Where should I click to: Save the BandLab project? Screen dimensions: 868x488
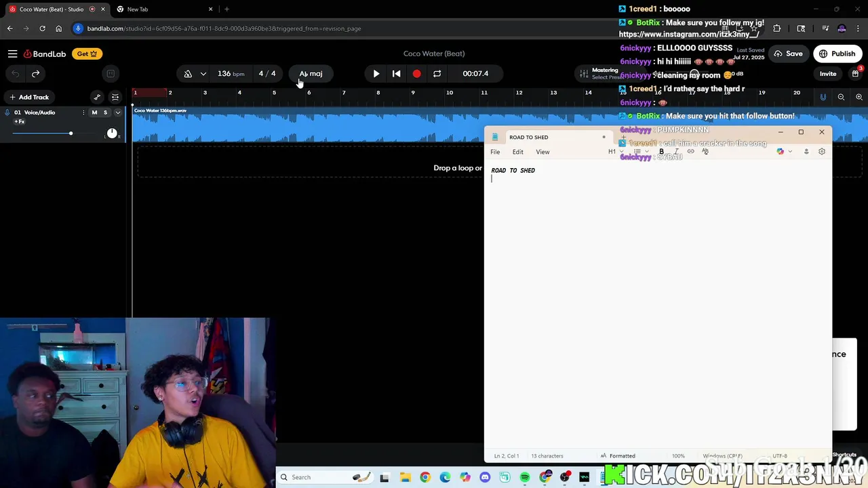point(788,54)
